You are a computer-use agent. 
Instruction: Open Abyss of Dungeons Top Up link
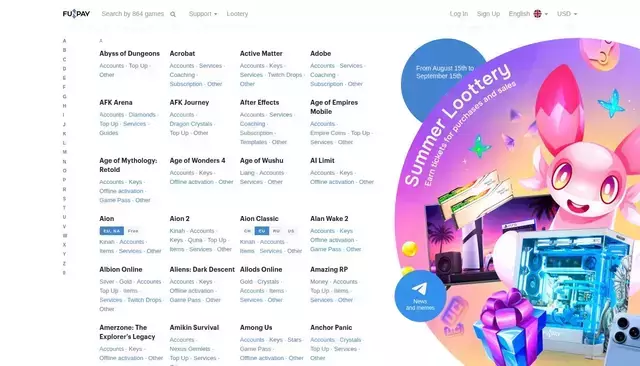coord(138,66)
